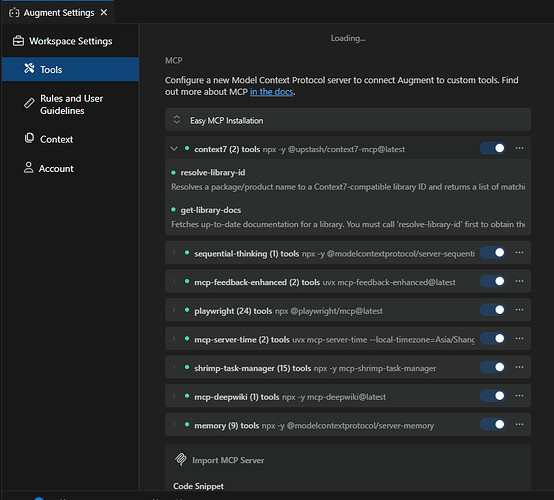The height and width of the screenshot is (500, 554).
Task: Click the Easy MCP Installation label
Action: click(x=226, y=120)
